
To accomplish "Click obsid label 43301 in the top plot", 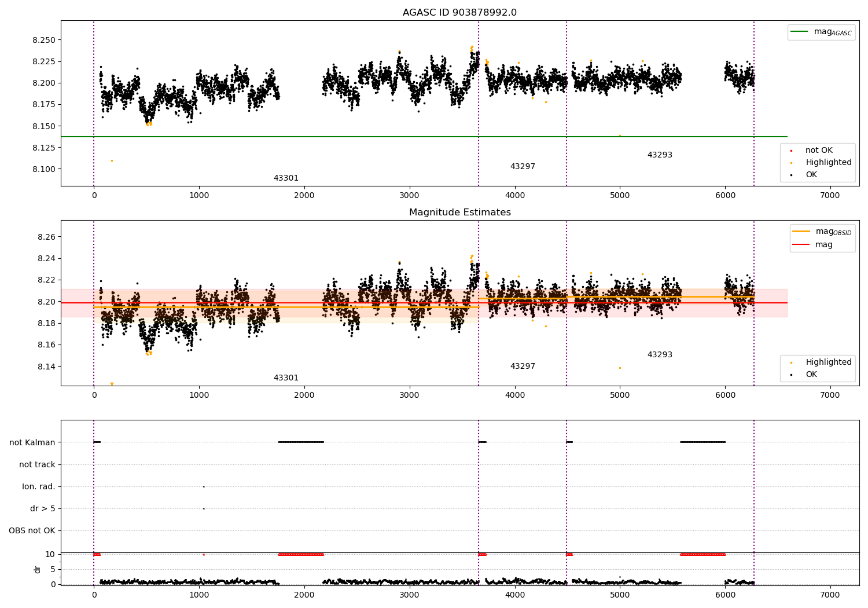I will click(x=286, y=178).
